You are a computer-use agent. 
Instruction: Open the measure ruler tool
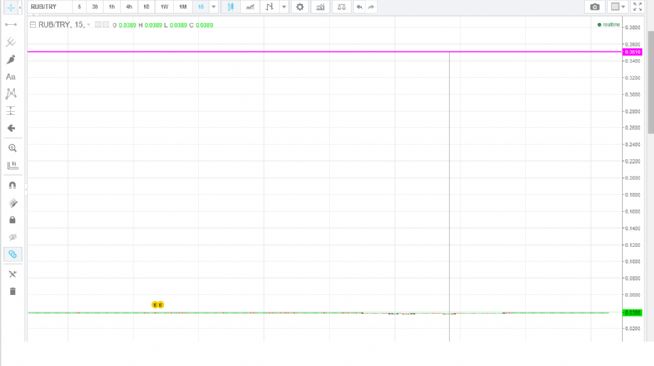[x=13, y=165]
